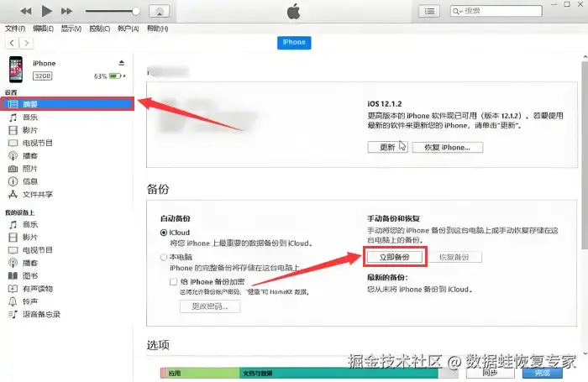Screen dimensions: 588x382
Task: Click the iOS 12.1.2 version text
Action: point(385,104)
